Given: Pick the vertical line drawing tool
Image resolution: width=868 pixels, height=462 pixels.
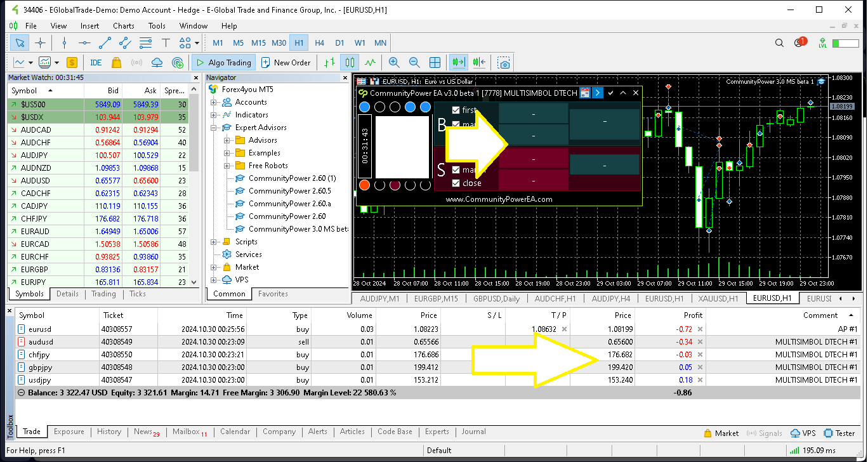Looking at the screenshot, I should tap(64, 43).
